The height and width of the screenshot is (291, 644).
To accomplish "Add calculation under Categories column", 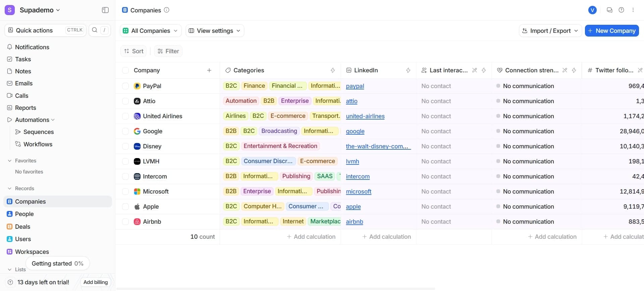I will 311,237.
